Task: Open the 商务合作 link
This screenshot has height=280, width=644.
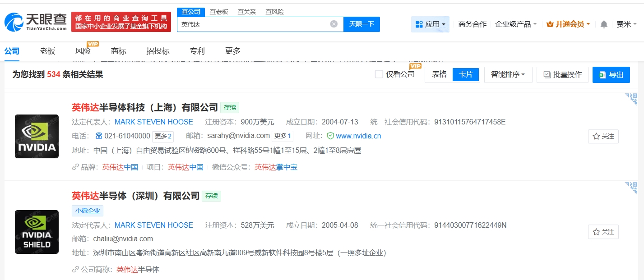Action: 472,24
